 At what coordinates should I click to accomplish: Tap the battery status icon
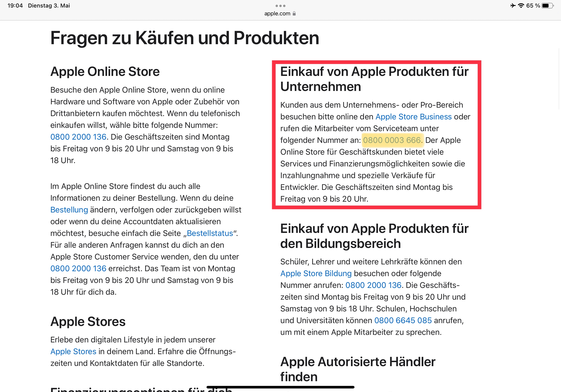(x=547, y=6)
